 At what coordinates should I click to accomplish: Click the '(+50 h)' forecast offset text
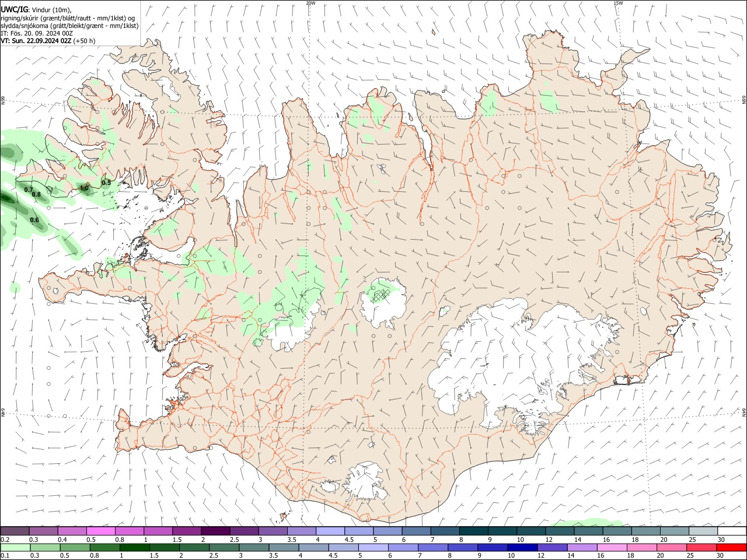tap(85, 41)
